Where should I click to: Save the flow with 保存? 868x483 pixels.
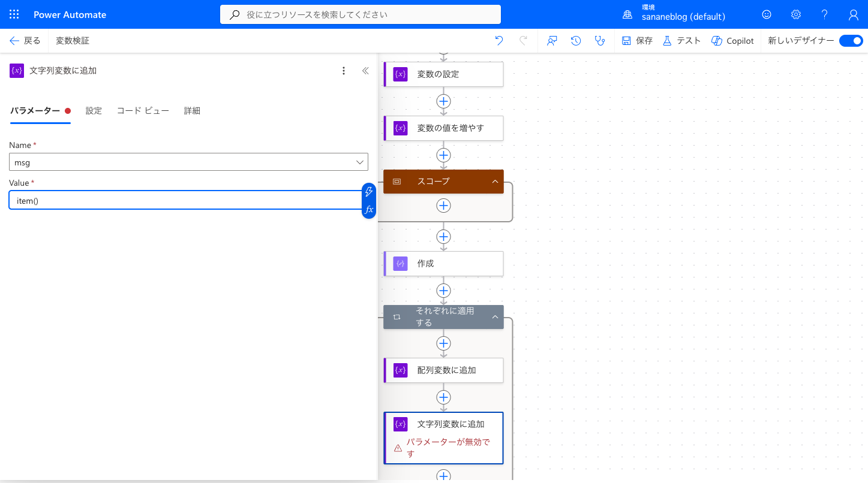pos(637,41)
